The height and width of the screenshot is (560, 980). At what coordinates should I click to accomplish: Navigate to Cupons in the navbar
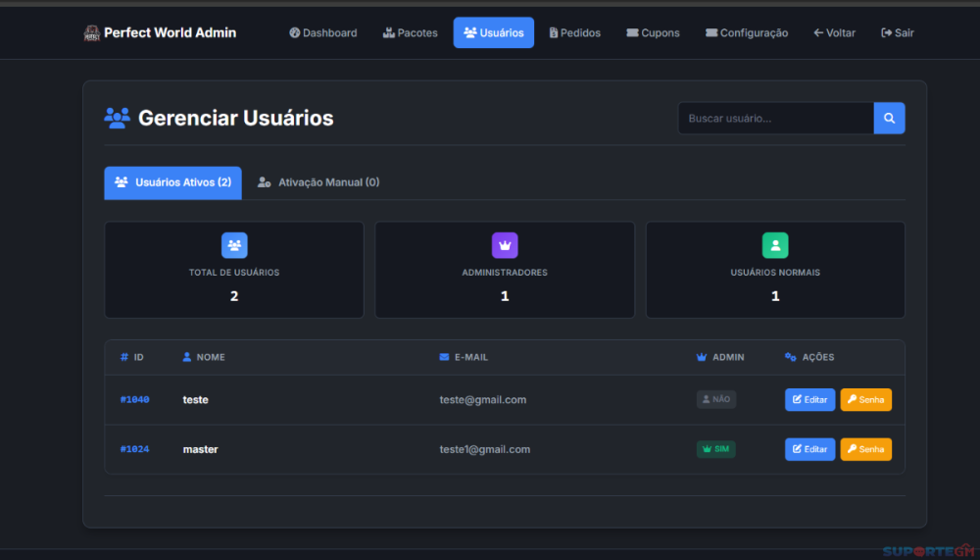tap(653, 33)
